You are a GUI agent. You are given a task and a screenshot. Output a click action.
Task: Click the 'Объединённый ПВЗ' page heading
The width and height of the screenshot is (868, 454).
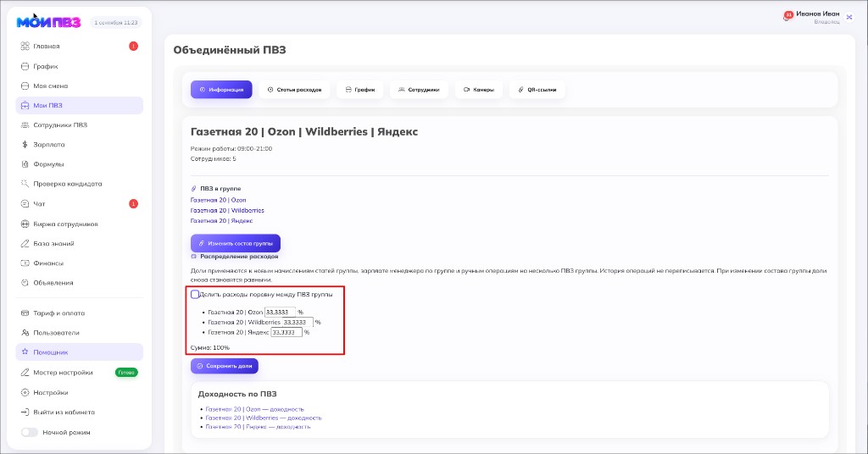tap(230, 50)
